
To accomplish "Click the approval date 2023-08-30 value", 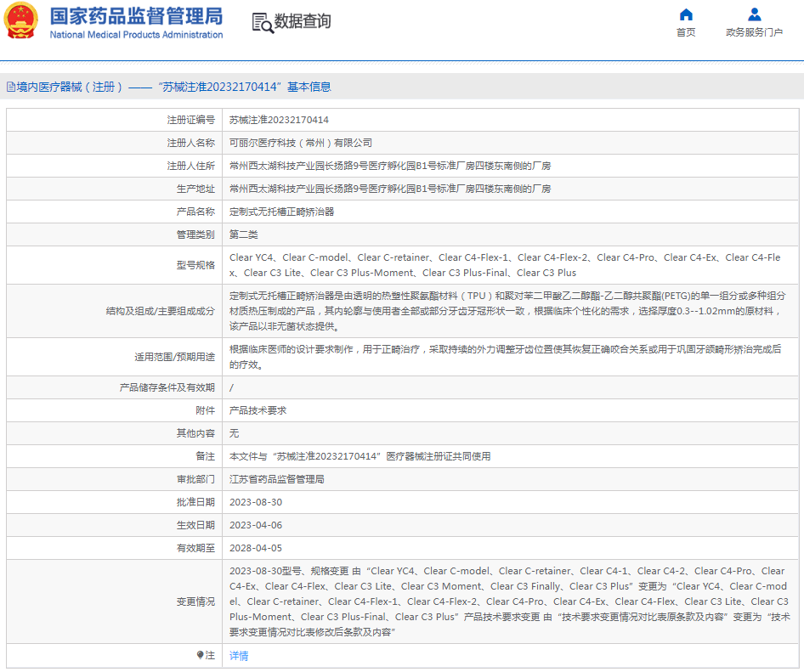I will click(256, 502).
